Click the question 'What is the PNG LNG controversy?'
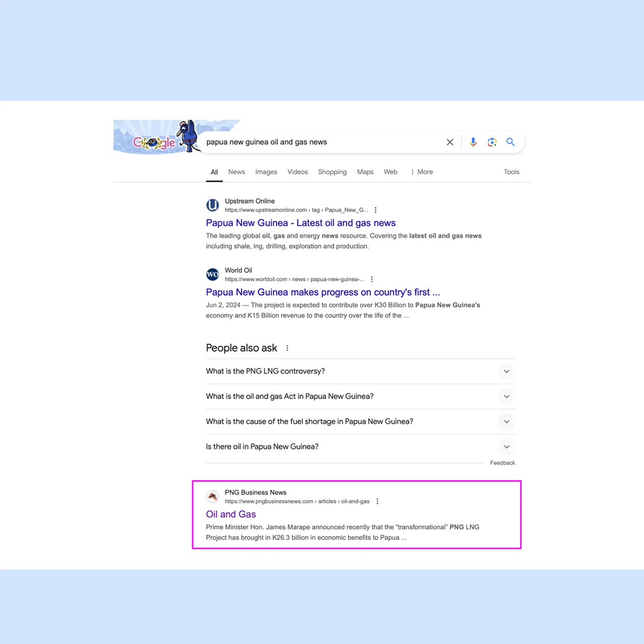The height and width of the screenshot is (644, 644). (265, 371)
